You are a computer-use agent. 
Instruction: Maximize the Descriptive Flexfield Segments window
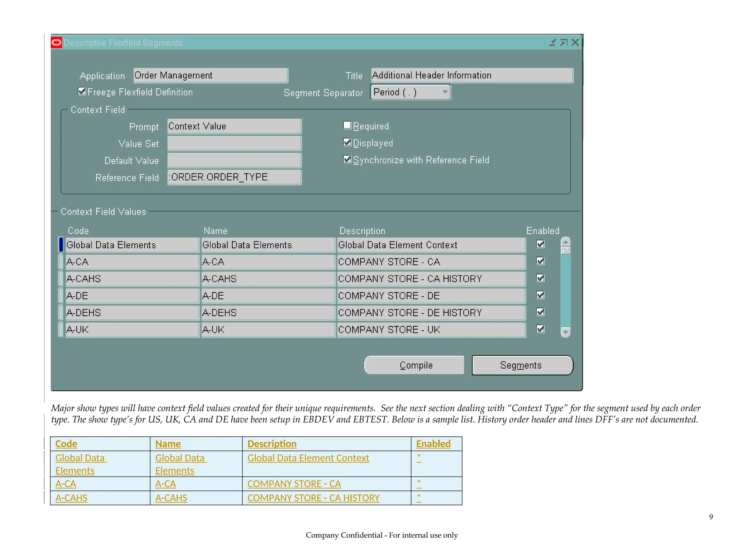tap(564, 43)
